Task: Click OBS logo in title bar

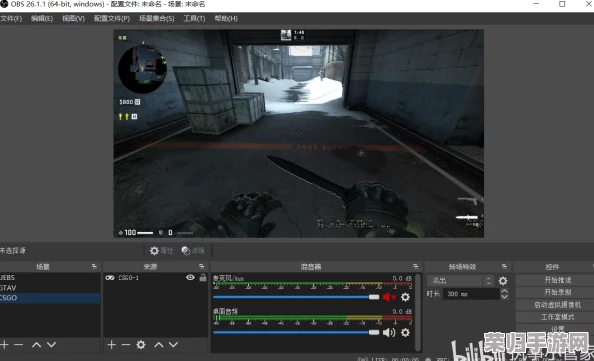Action: click(4, 4)
